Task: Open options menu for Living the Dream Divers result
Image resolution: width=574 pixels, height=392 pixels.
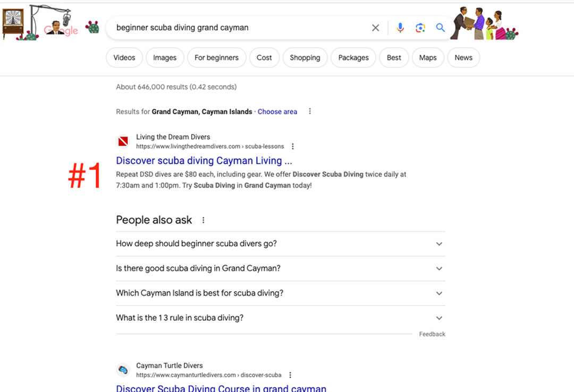Action: pos(292,147)
